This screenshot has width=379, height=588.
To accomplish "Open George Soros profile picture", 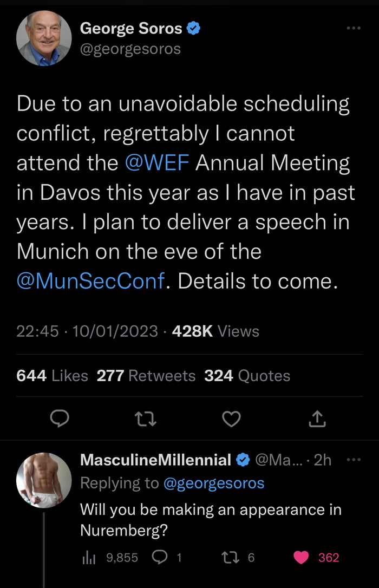I will pyautogui.click(x=44, y=38).
